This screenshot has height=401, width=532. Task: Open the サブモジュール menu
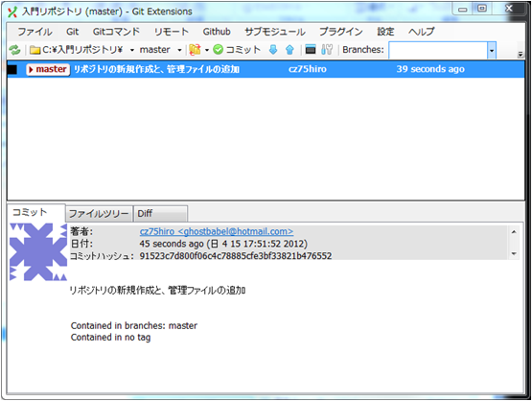pyautogui.click(x=275, y=32)
